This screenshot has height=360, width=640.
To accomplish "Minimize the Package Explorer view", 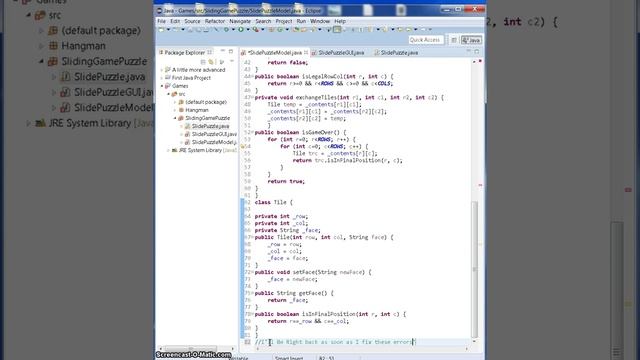I will [x=222, y=51].
